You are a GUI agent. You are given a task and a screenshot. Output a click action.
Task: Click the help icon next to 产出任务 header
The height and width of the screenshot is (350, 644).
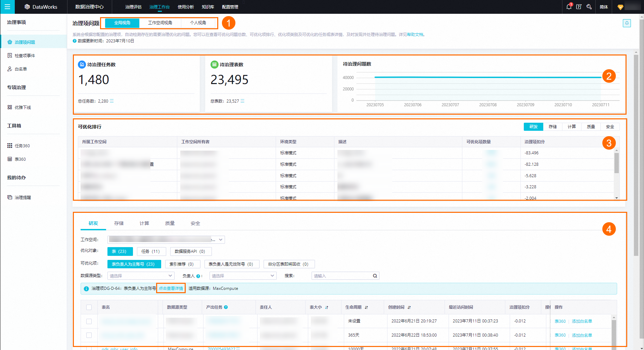[x=226, y=307]
